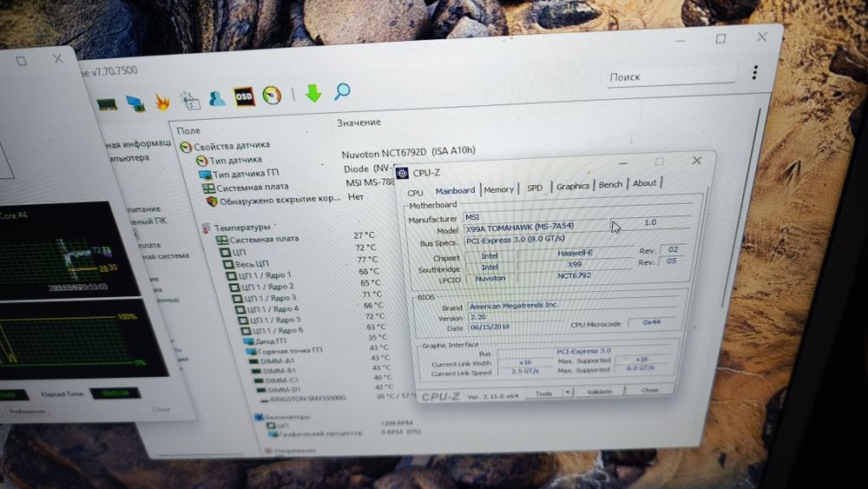Click the DIMM-A1 memory module icon
This screenshot has width=868, height=489.
coord(254,361)
